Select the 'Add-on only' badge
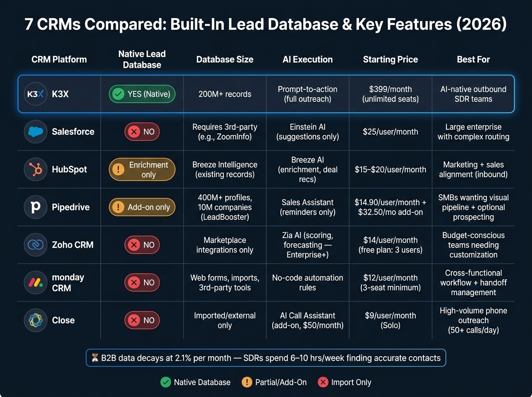 click(142, 207)
